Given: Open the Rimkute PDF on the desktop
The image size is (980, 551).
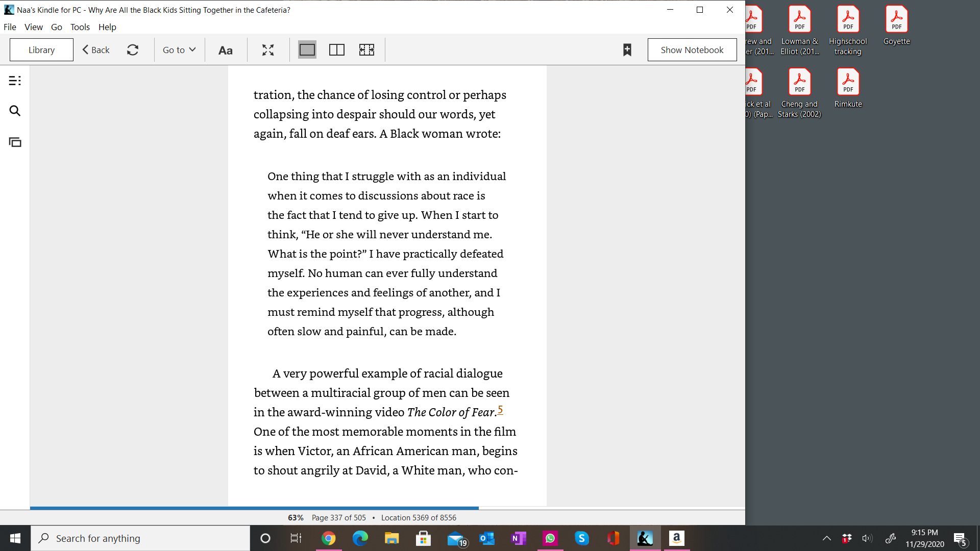Looking at the screenshot, I should tap(848, 88).
